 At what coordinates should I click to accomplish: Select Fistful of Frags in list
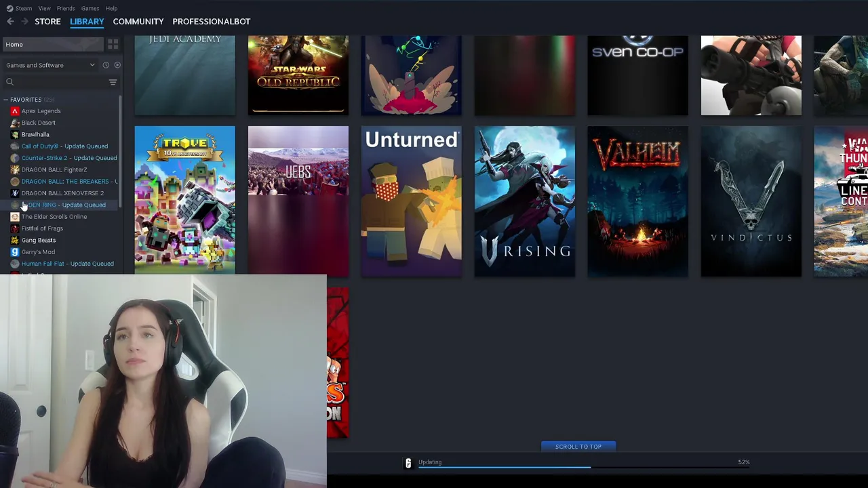click(x=42, y=228)
